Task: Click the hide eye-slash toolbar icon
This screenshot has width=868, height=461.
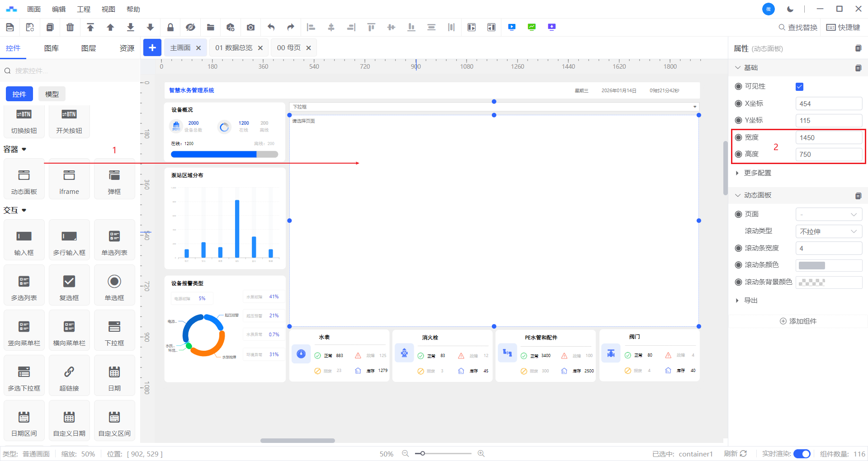Action: (190, 27)
